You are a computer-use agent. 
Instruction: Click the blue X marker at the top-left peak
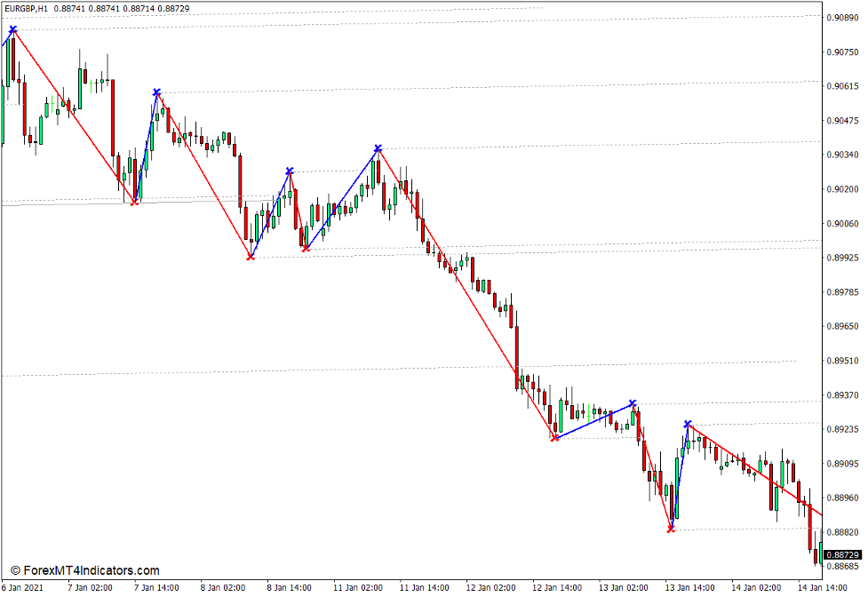click(12, 29)
